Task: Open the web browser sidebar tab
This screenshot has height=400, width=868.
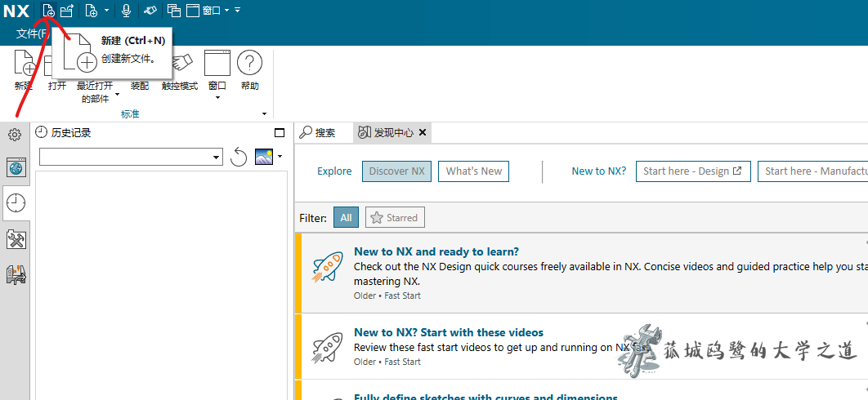Action: (x=16, y=167)
